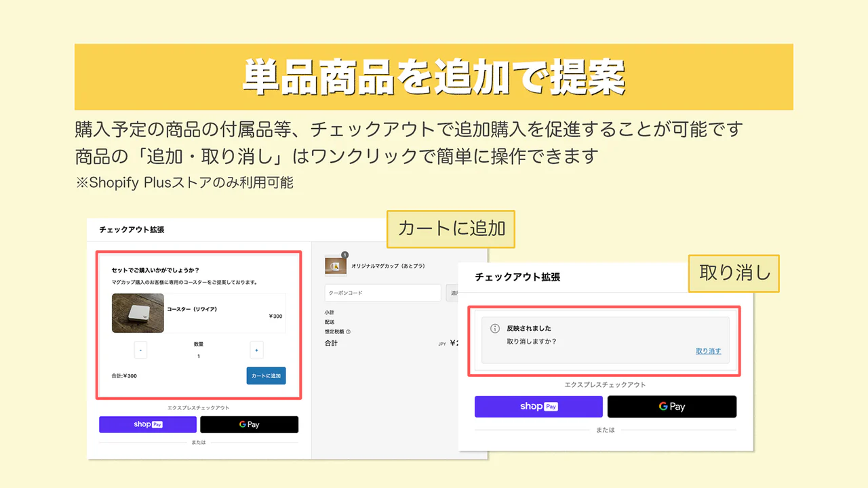The width and height of the screenshot is (868, 488).
Task: Click the コースター product thumbnail
Action: click(x=138, y=312)
